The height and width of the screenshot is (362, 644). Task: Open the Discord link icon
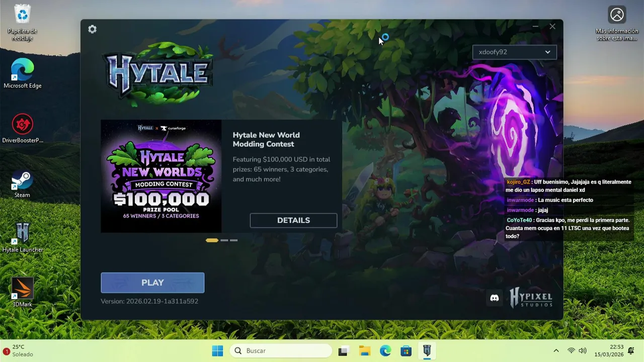(495, 298)
